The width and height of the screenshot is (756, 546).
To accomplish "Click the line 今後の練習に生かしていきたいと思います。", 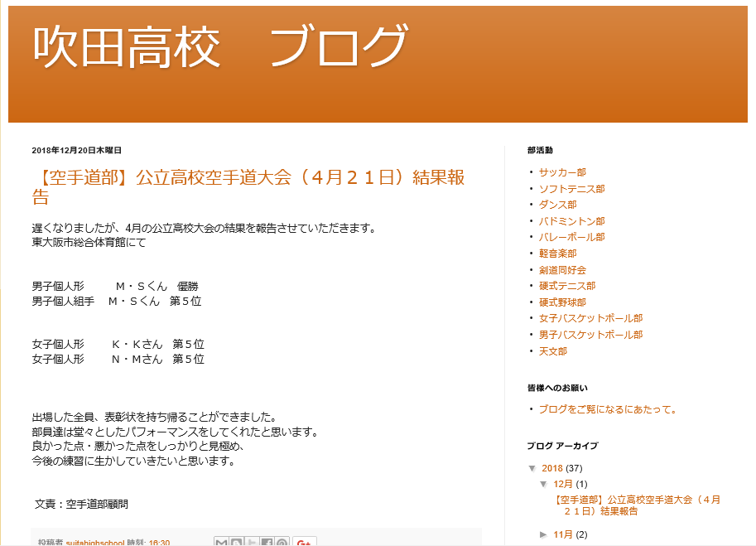I will (134, 461).
